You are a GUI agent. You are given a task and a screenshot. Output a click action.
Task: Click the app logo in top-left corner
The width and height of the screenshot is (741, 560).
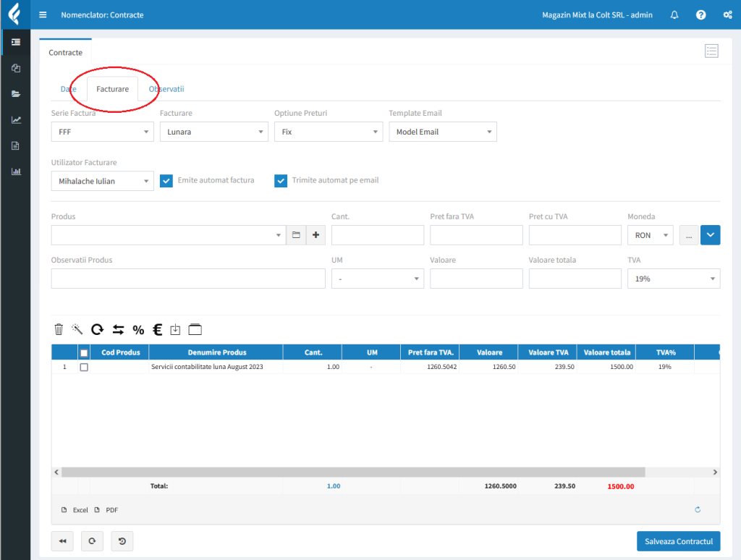(15, 13)
